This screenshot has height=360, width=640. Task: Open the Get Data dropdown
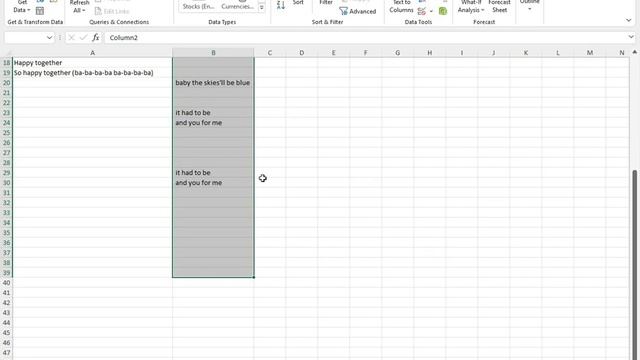tap(22, 6)
